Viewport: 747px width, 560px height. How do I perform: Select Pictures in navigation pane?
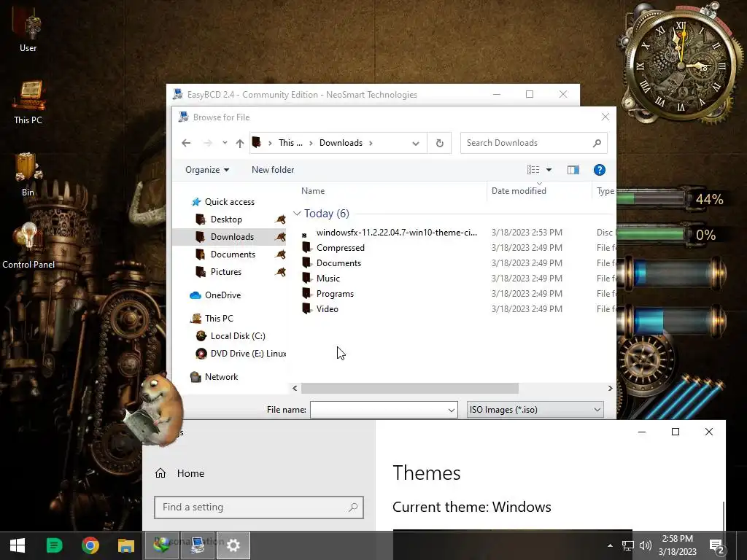tap(226, 272)
